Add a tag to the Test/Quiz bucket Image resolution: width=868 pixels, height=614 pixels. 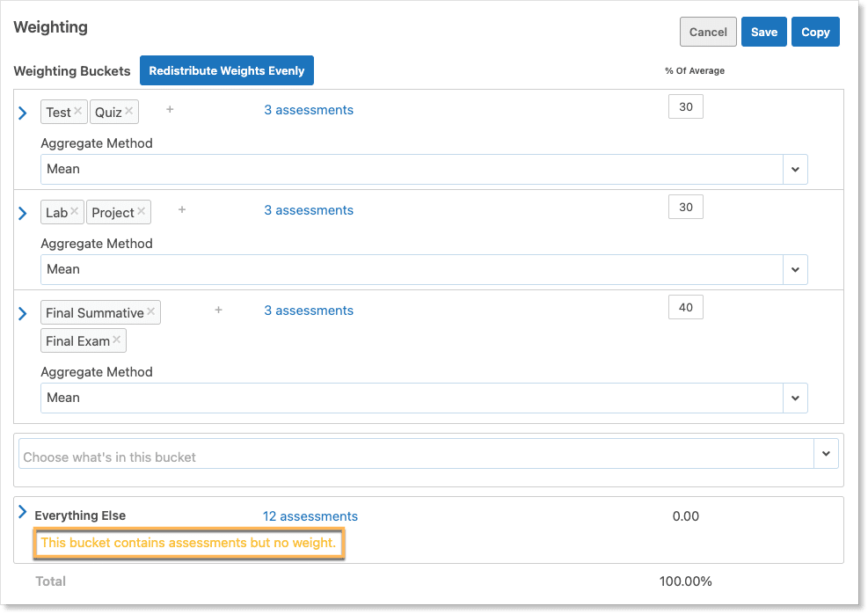coord(170,110)
